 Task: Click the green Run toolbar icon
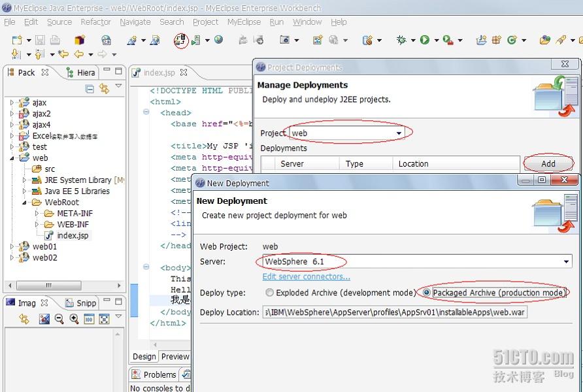click(x=425, y=40)
